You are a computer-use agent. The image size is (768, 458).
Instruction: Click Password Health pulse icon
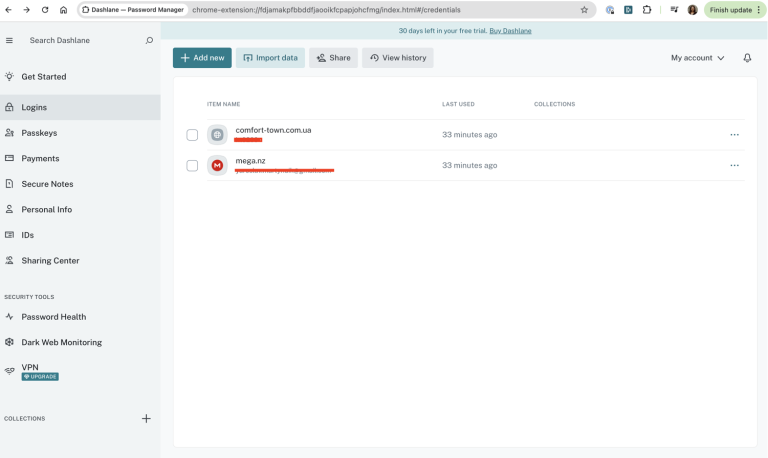tap(9, 316)
